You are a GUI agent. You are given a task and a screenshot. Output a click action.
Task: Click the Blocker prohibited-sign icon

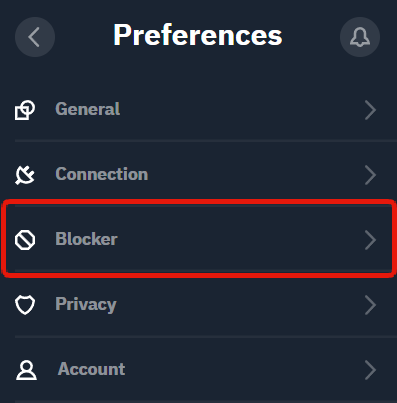tap(25, 240)
